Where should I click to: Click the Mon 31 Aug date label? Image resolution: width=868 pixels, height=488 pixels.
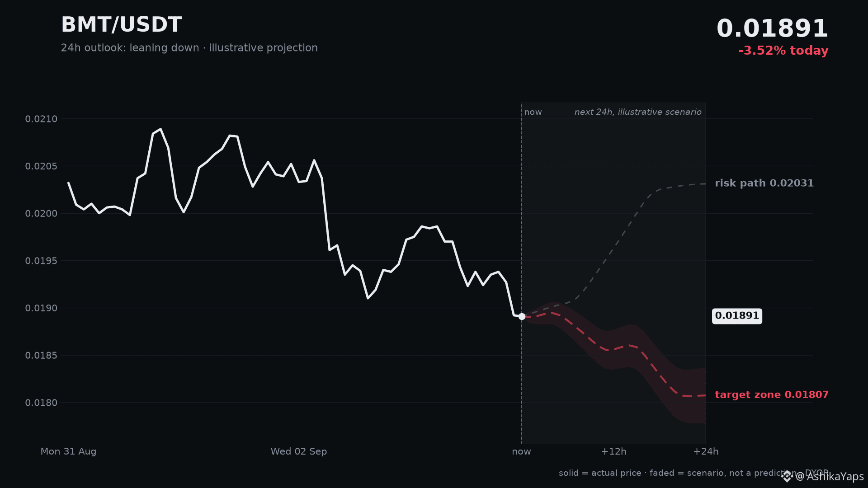(68, 451)
